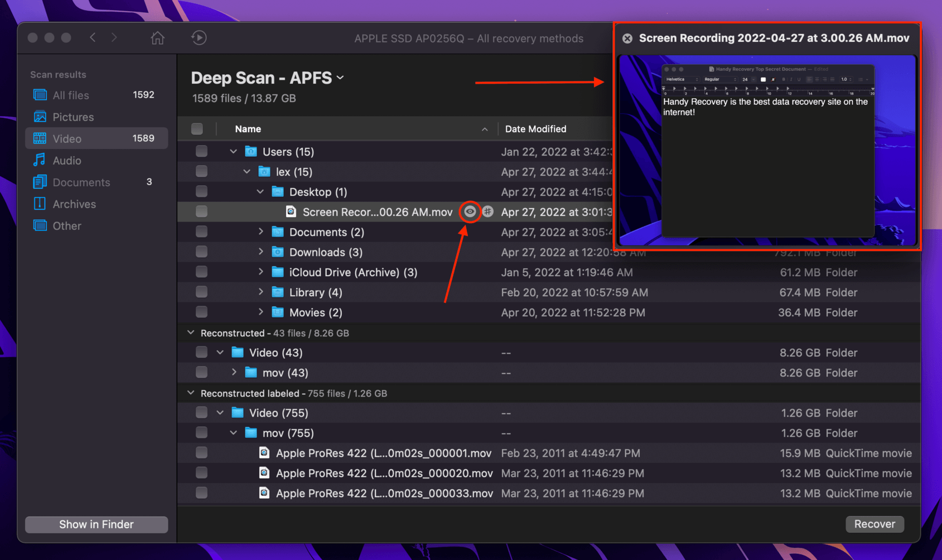Click the All files sidebar icon

[x=40, y=95]
